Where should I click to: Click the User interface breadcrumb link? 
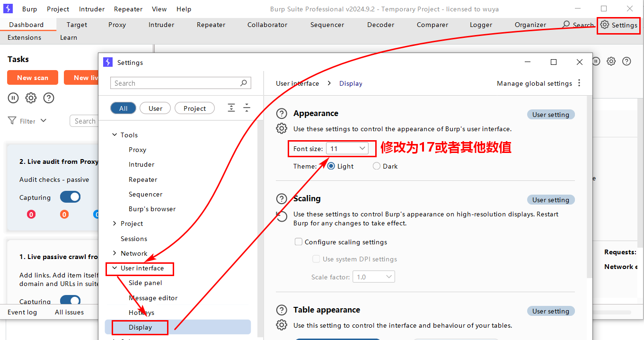(x=297, y=83)
